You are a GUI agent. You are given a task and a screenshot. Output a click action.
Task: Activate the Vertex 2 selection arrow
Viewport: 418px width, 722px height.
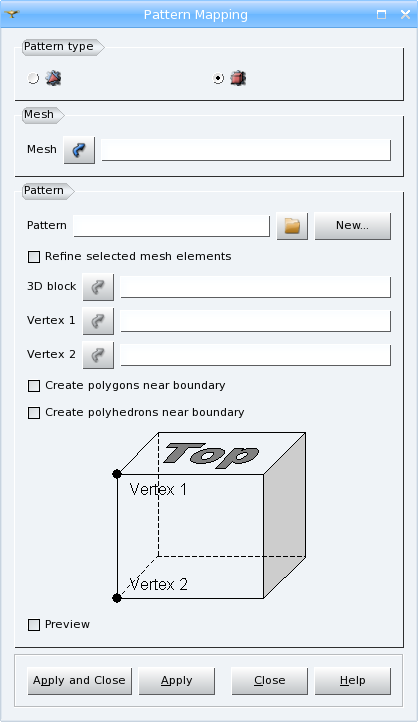click(x=98, y=355)
